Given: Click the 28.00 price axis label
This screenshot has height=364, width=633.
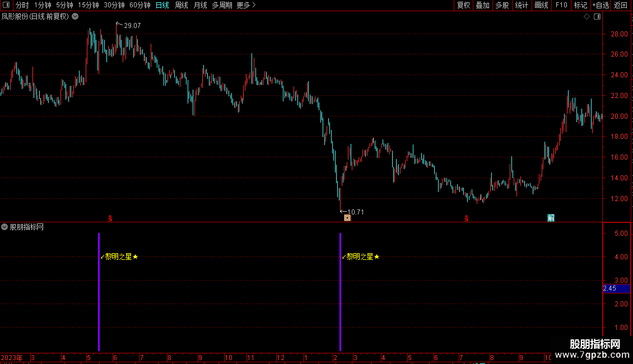Looking at the screenshot, I should (x=619, y=34).
